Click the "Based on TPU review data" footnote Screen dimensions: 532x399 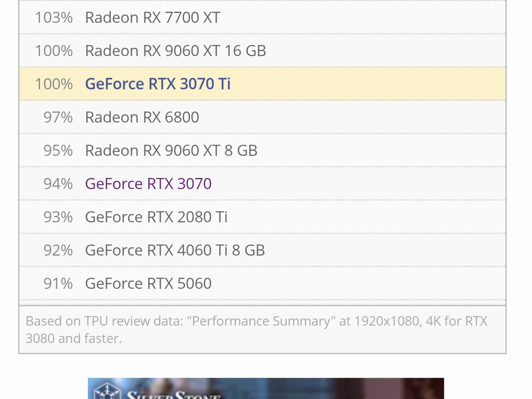click(x=256, y=330)
